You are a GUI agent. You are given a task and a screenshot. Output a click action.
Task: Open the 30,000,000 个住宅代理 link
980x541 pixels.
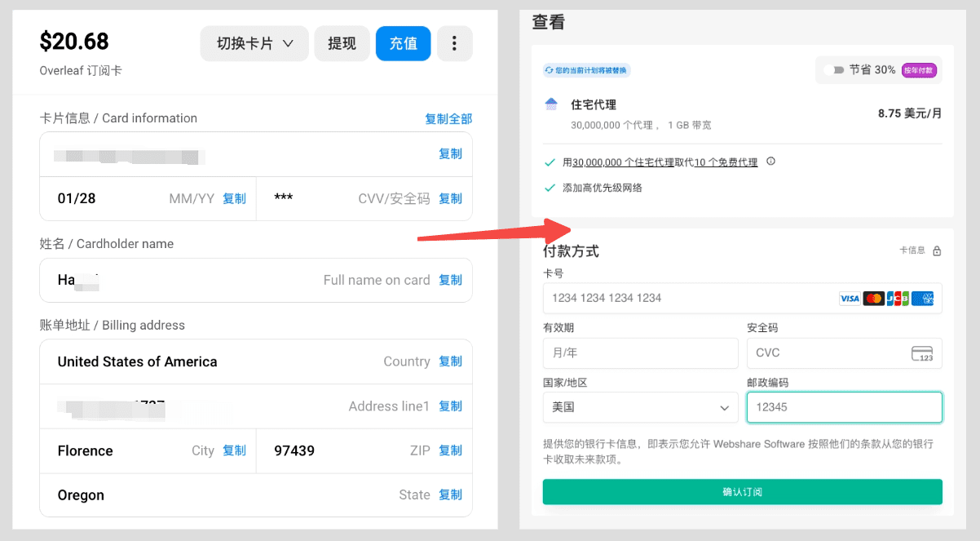[x=624, y=162]
